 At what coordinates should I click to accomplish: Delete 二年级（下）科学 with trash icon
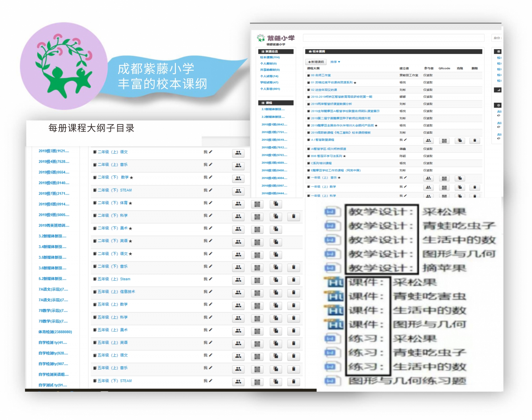click(294, 216)
